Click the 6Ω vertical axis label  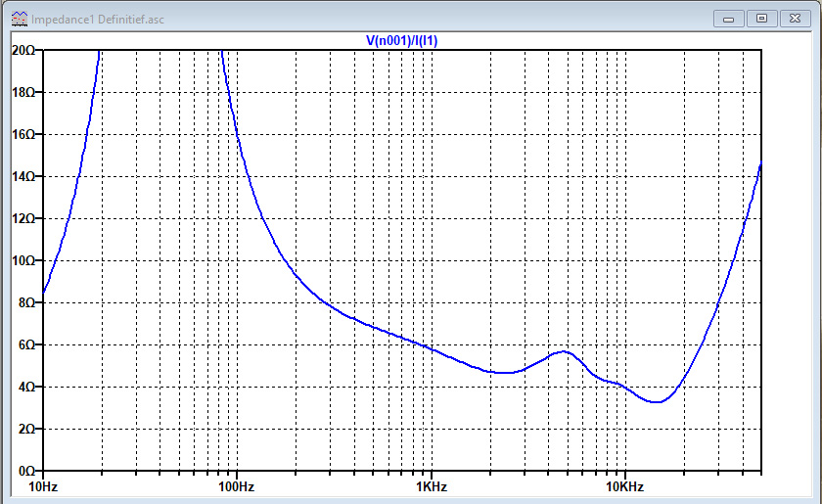click(26, 344)
